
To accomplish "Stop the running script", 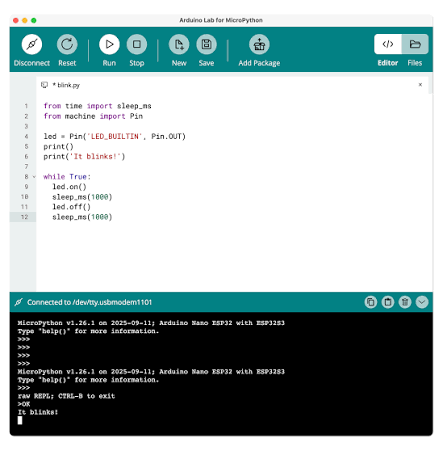I will tap(137, 44).
